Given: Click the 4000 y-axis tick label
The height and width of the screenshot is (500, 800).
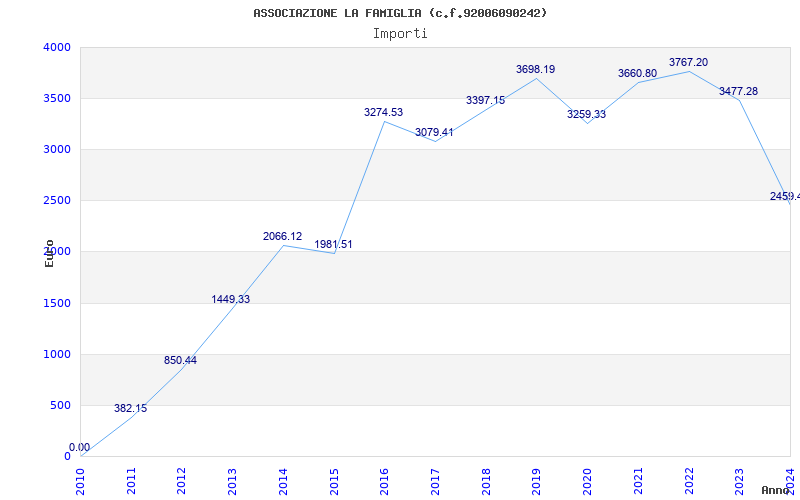Looking at the screenshot, I should pyautogui.click(x=57, y=47).
